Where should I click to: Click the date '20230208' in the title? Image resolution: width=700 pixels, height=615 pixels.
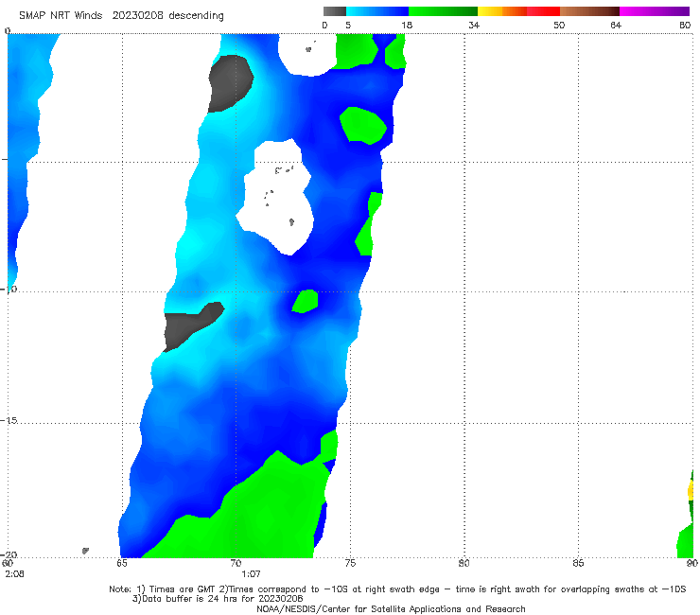137,16
